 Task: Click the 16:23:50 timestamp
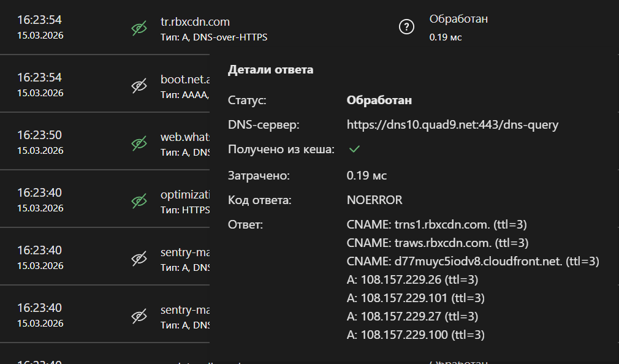39,135
